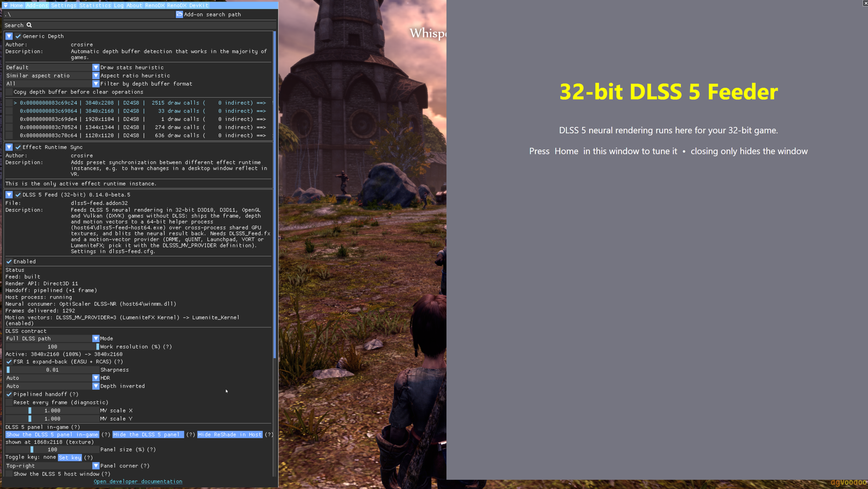Switch to the Log tab
The height and width of the screenshot is (489, 868).
(x=119, y=5)
